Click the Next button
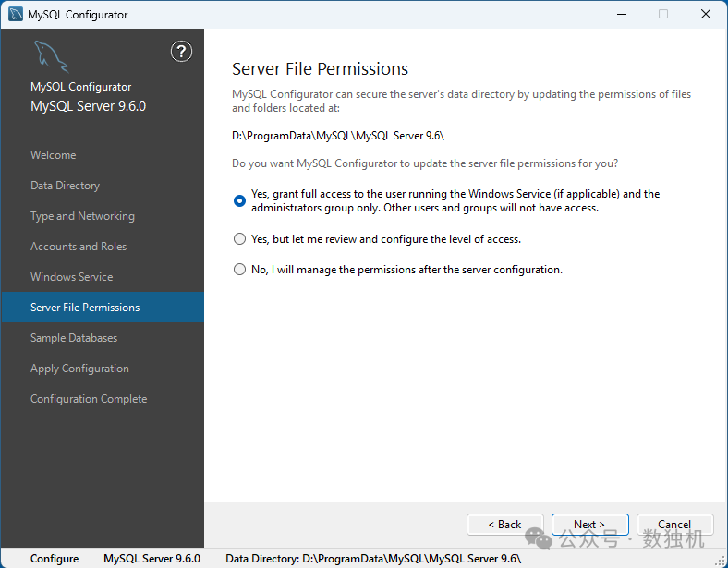Viewport: 728px width, 568px height. [590, 525]
